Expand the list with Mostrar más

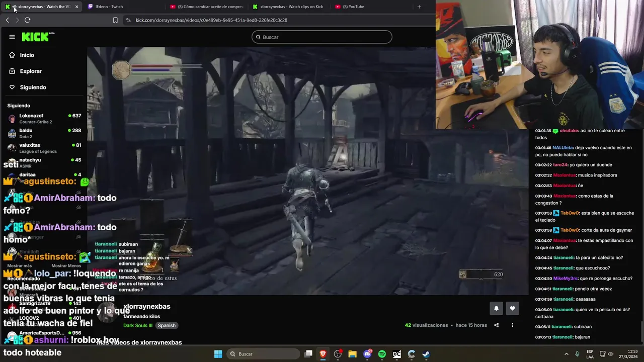click(20, 265)
